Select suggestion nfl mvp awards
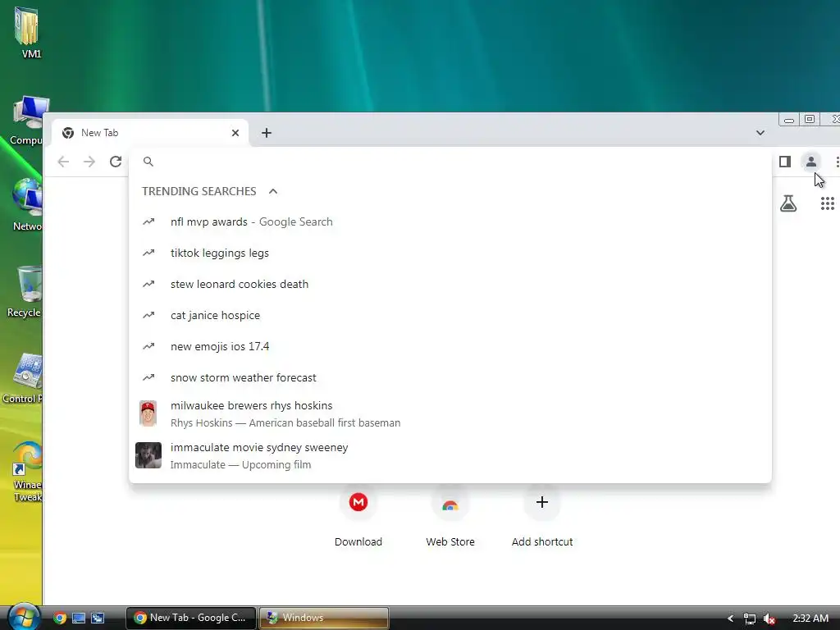Screen dimensions: 840x630 coord(450,221)
